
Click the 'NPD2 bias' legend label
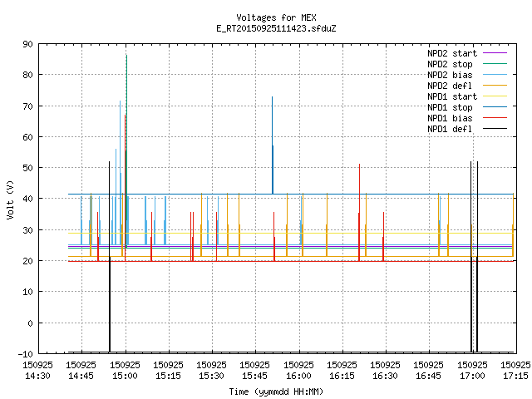(450, 75)
